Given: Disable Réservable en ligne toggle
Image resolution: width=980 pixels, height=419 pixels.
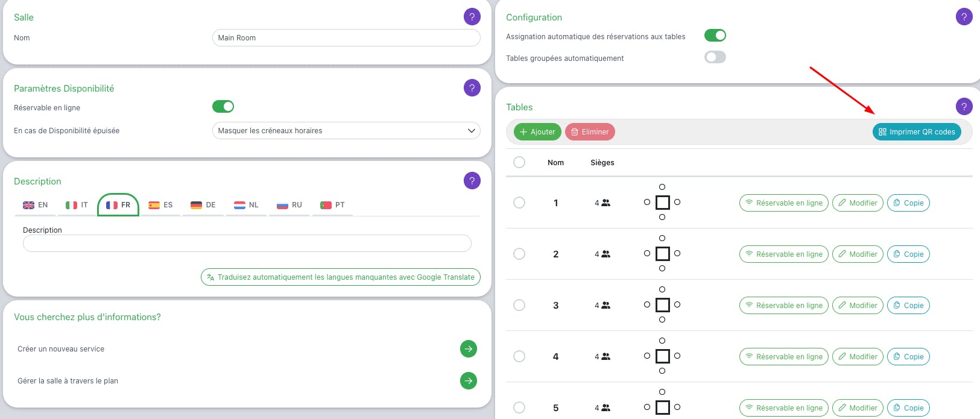Looking at the screenshot, I should coord(223,107).
